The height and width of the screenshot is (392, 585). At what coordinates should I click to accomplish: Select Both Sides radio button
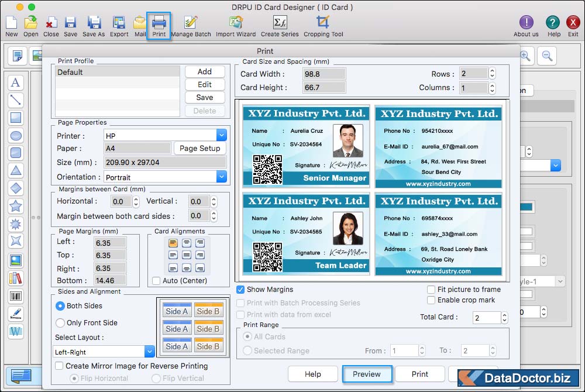pyautogui.click(x=60, y=306)
